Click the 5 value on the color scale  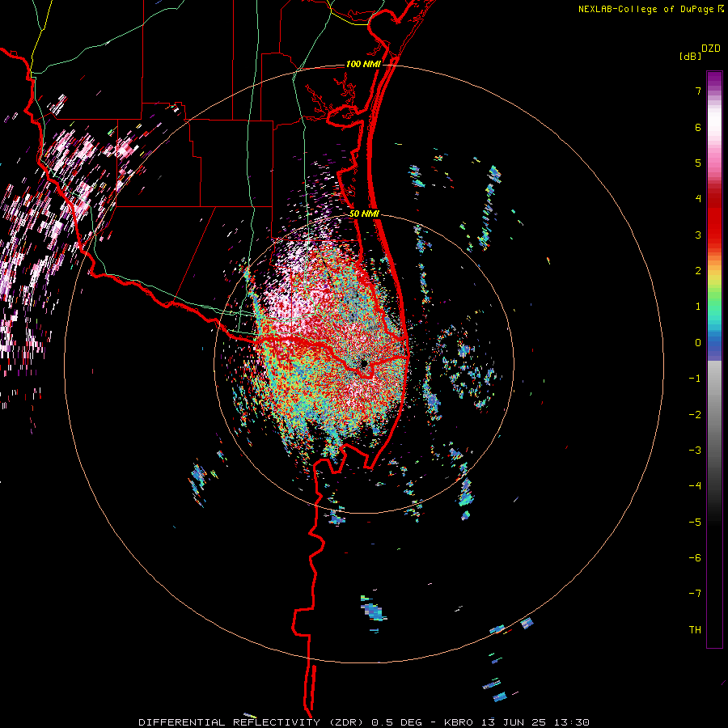(698, 163)
